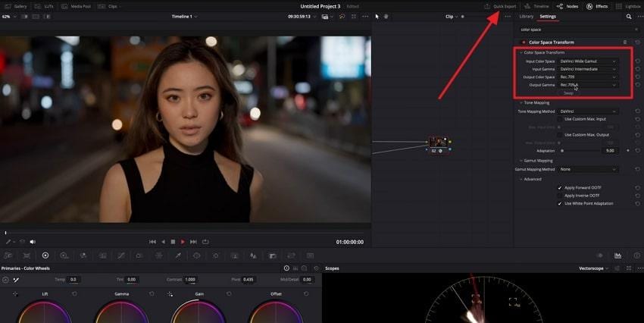Select the hand pan tool in node editor

tap(386, 17)
